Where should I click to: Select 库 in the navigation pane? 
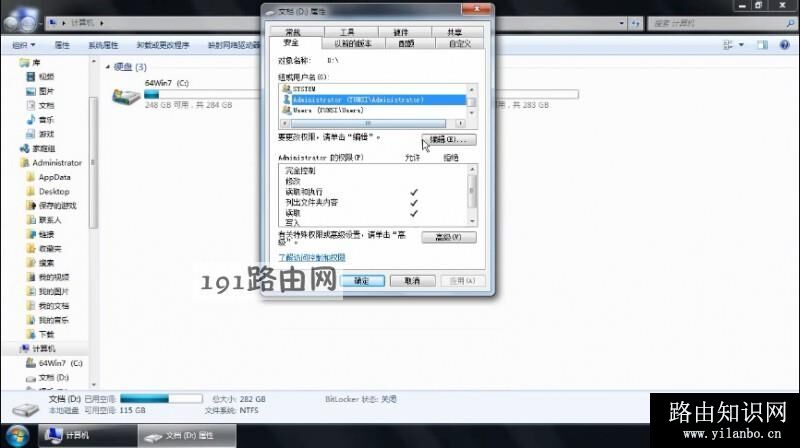click(36, 62)
